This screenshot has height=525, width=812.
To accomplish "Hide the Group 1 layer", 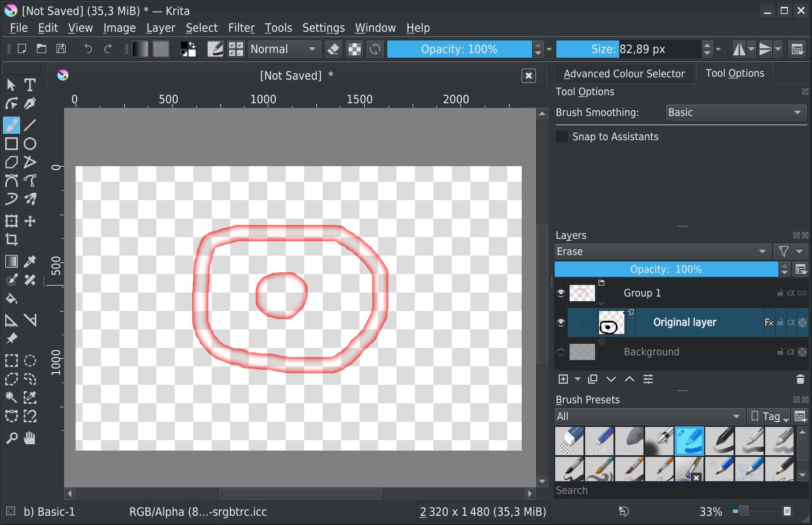I will pos(561,293).
